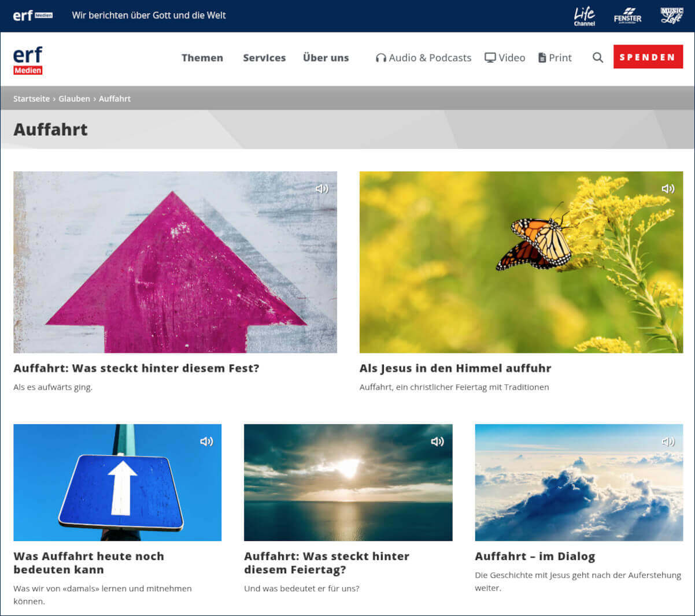Open the search magnifier icon

coord(598,58)
